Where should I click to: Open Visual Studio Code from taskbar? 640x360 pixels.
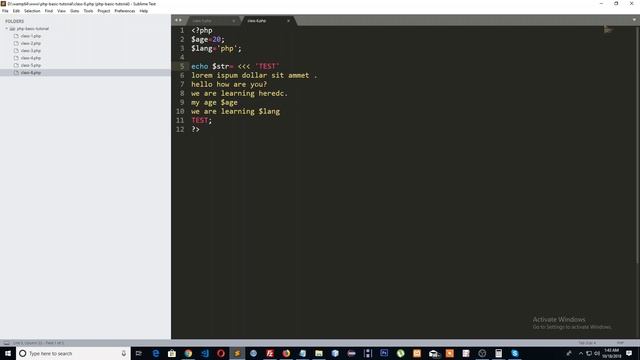204,353
